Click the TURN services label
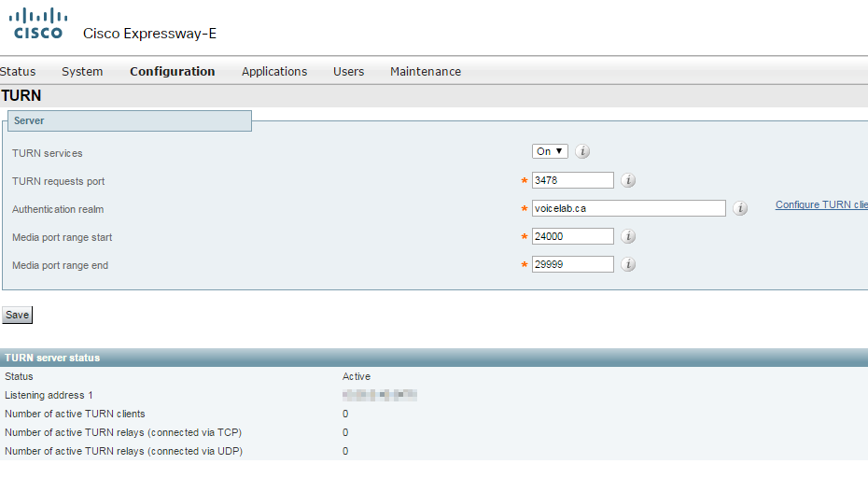 click(x=47, y=153)
